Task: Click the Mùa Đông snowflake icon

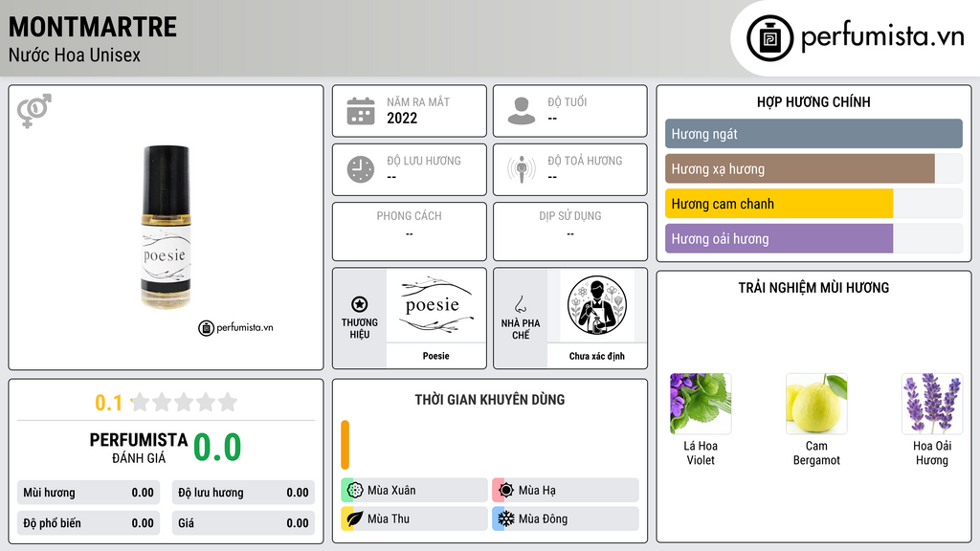Action: [x=506, y=518]
